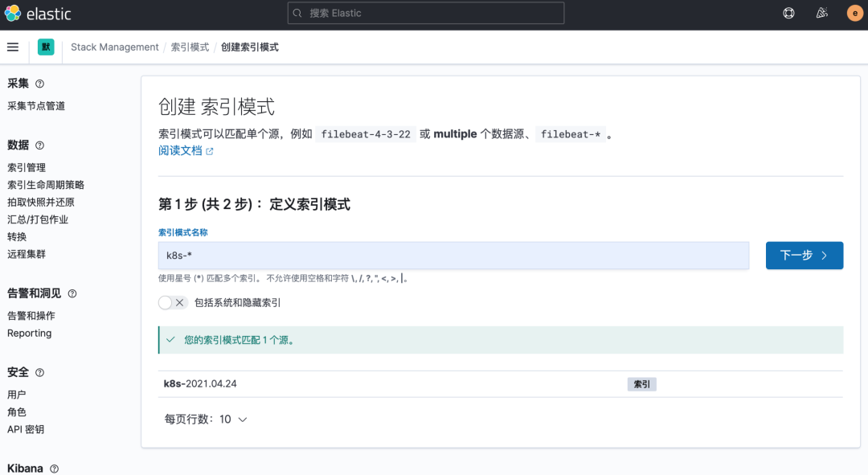The width and height of the screenshot is (868, 475).
Task: Click help icon next to 安全
Action: [x=40, y=373]
